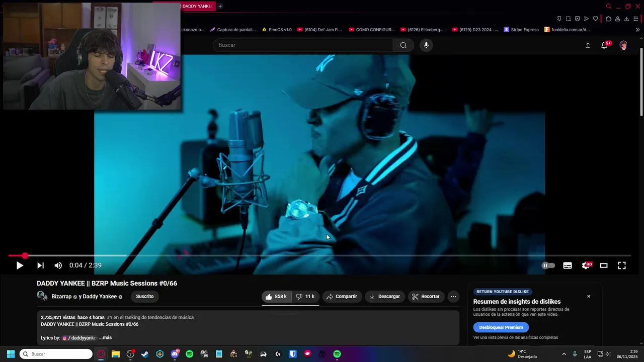Click the Recortar clip button
This screenshot has width=644, height=362.
coord(426,297)
